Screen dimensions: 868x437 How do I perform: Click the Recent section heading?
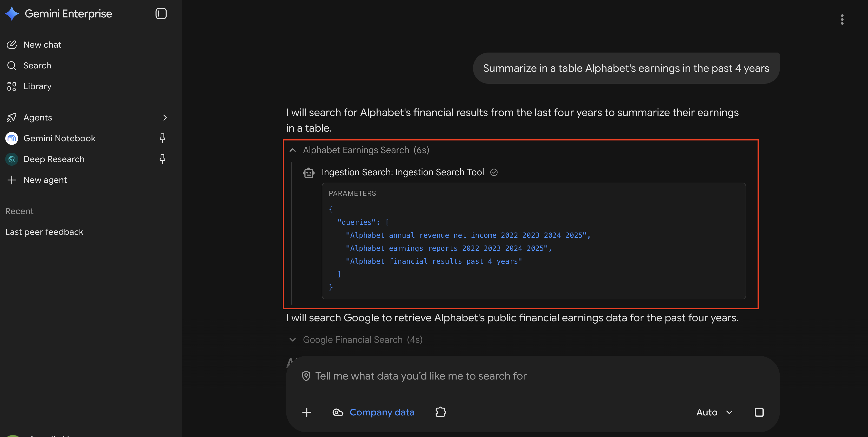click(19, 211)
